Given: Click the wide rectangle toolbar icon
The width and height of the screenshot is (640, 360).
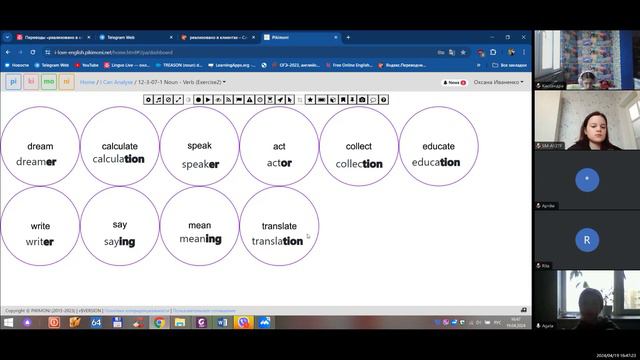Looking at the screenshot, I should (x=321, y=100).
